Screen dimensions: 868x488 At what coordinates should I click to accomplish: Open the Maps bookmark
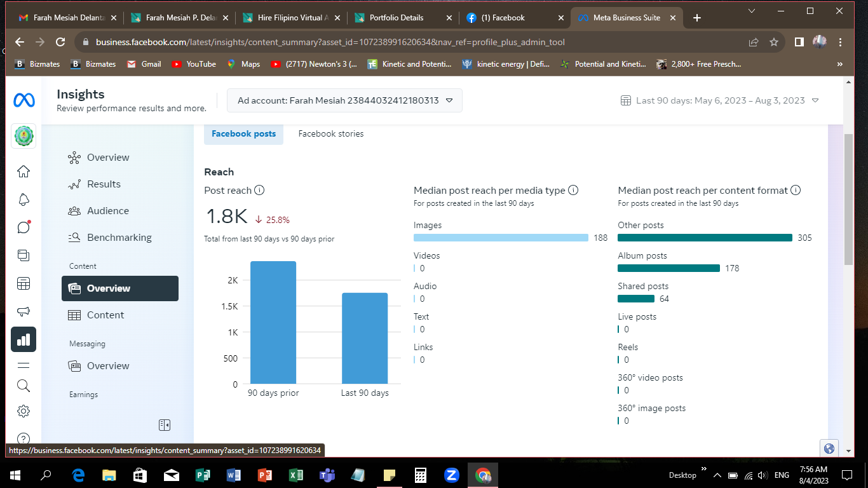pos(243,64)
